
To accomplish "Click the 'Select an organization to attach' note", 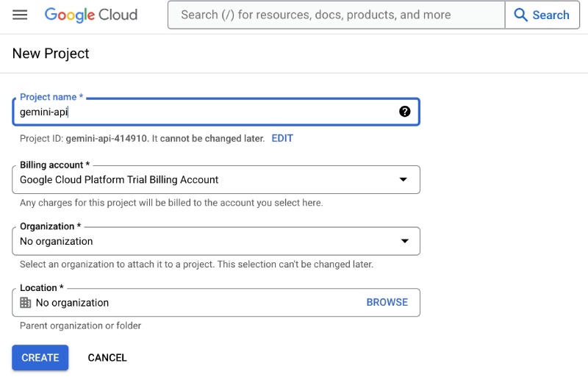I will point(196,264).
